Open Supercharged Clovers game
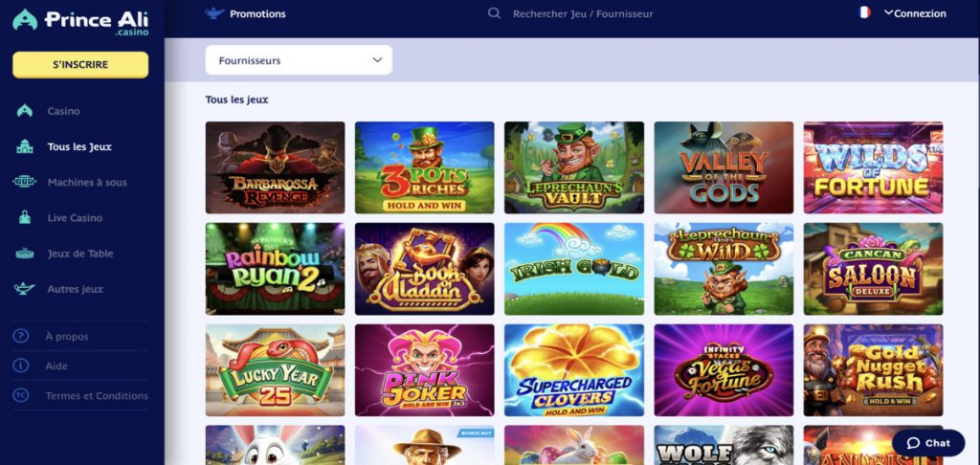 pos(574,370)
